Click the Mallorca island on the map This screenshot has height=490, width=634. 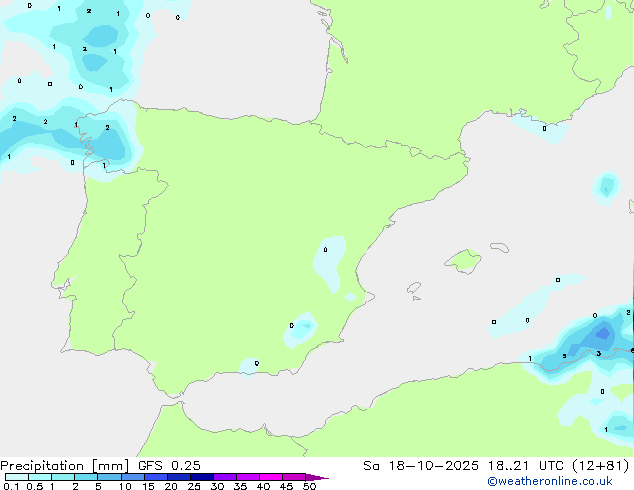point(464,261)
